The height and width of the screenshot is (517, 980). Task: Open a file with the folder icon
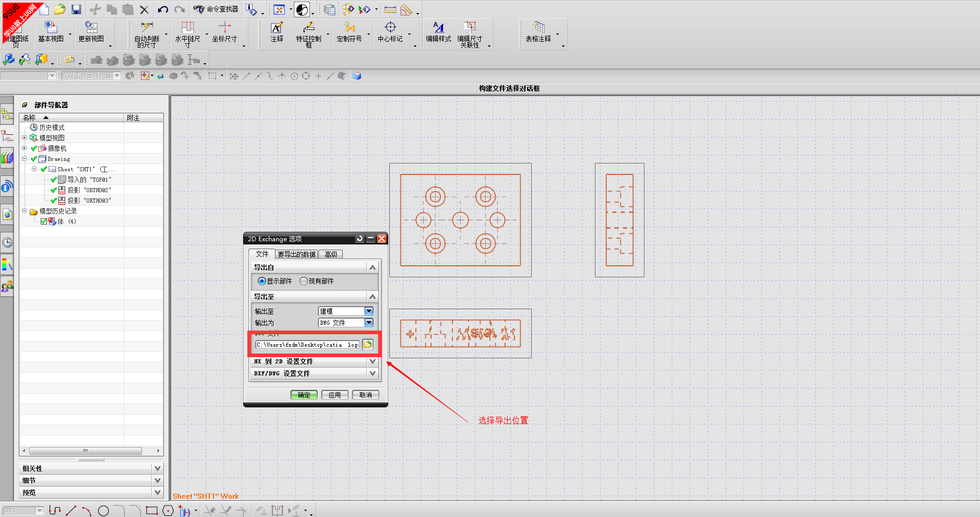[x=60, y=9]
